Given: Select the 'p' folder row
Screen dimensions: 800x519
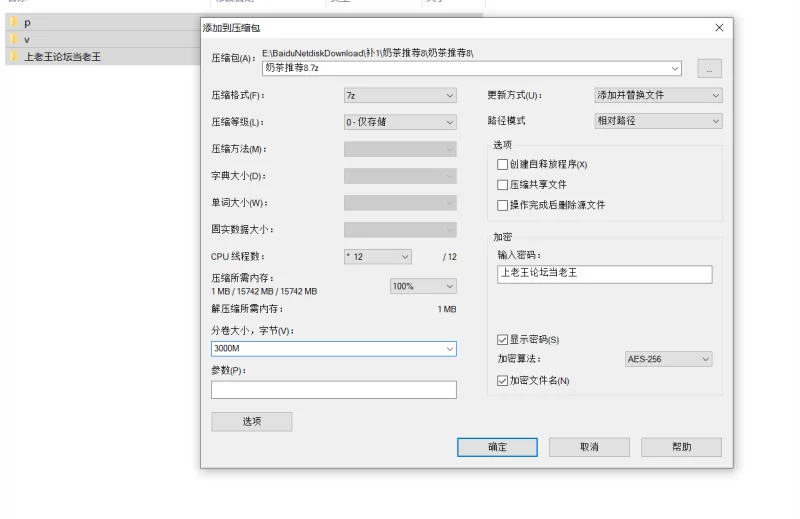Looking at the screenshot, I should (x=102, y=22).
